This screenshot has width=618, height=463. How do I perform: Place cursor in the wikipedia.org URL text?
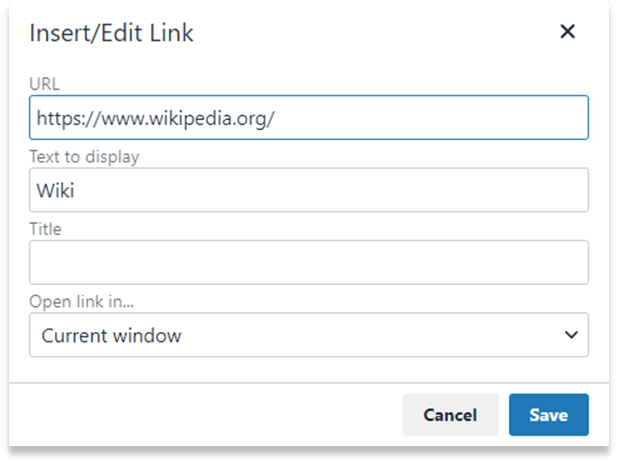(x=156, y=118)
